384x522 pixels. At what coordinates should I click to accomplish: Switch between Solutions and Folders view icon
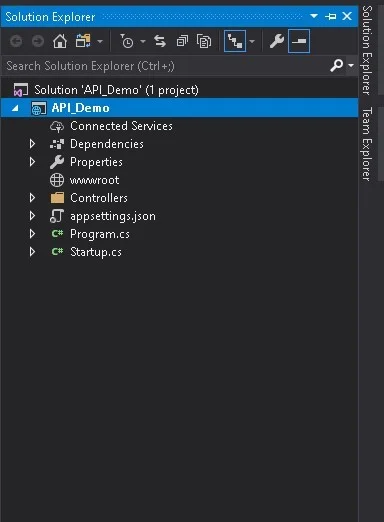83,41
